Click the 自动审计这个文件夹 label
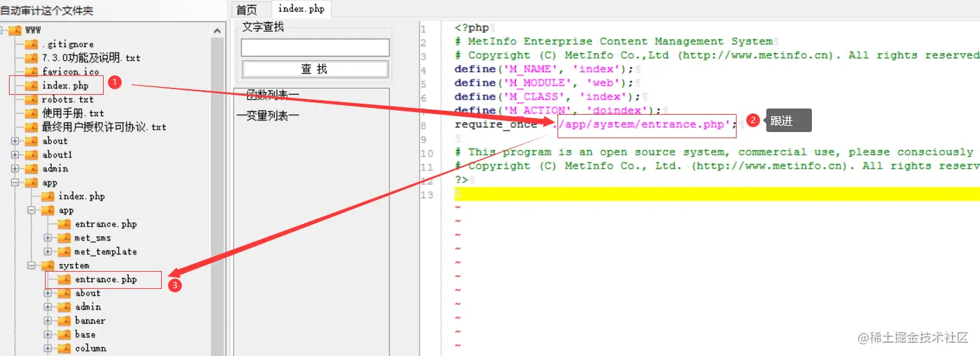Screen dimensions: 980x356 [46, 11]
